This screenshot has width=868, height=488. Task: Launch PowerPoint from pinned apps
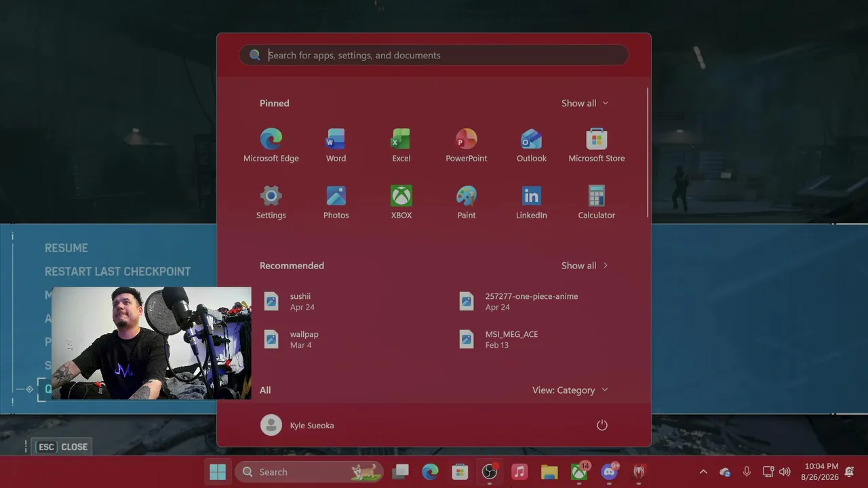pyautogui.click(x=466, y=146)
